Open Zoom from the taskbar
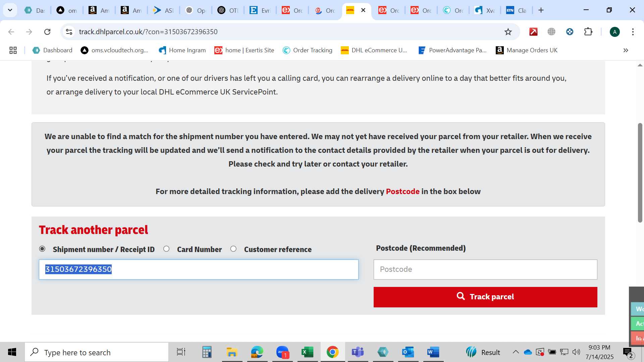The image size is (644, 362). (282, 352)
